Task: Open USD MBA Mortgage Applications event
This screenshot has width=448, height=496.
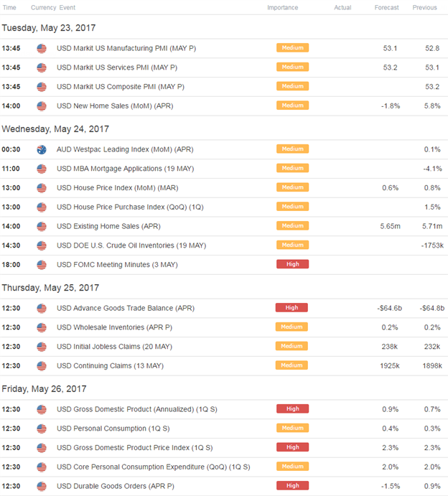Action: pyautogui.click(x=126, y=169)
